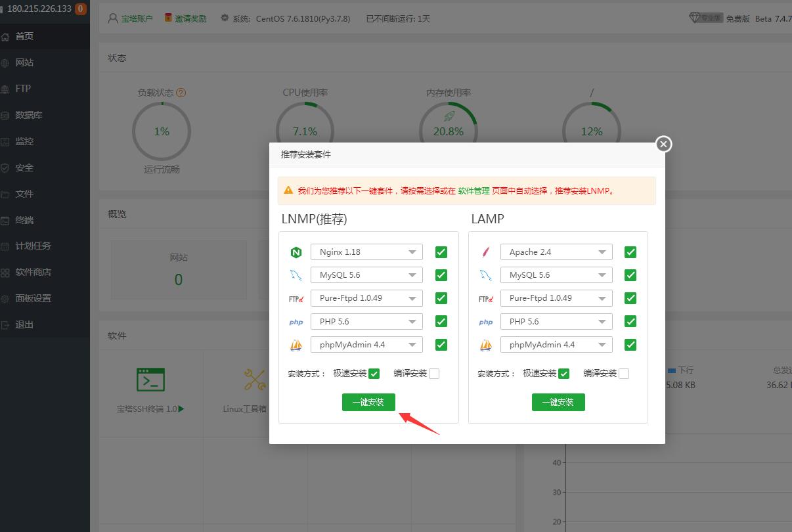Toggle 极速安装 checkbox under LAMP
This screenshot has height=532, width=792.
(x=563, y=374)
